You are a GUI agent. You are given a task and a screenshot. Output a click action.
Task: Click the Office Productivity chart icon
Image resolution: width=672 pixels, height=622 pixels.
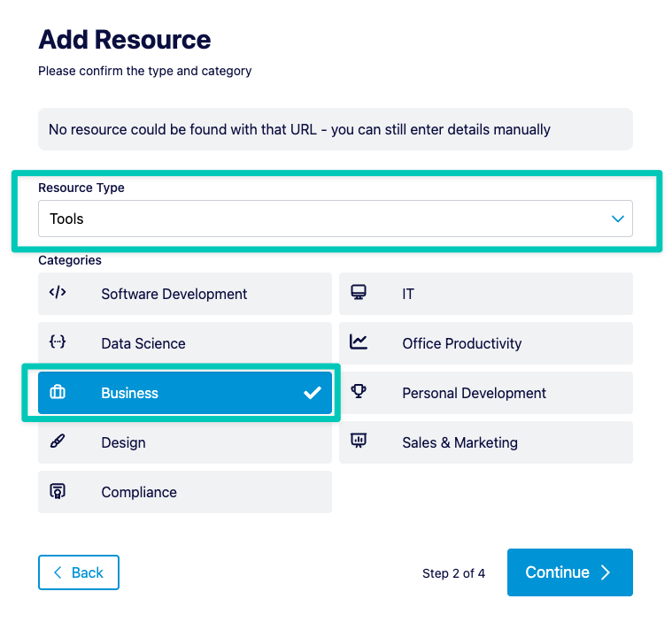tap(359, 342)
